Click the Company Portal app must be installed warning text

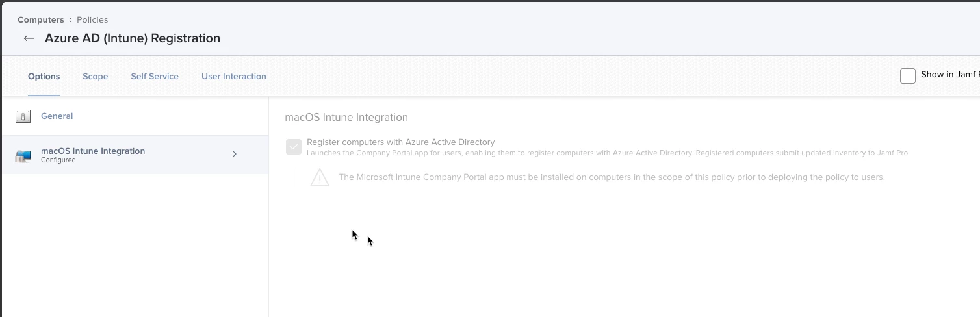coord(612,177)
